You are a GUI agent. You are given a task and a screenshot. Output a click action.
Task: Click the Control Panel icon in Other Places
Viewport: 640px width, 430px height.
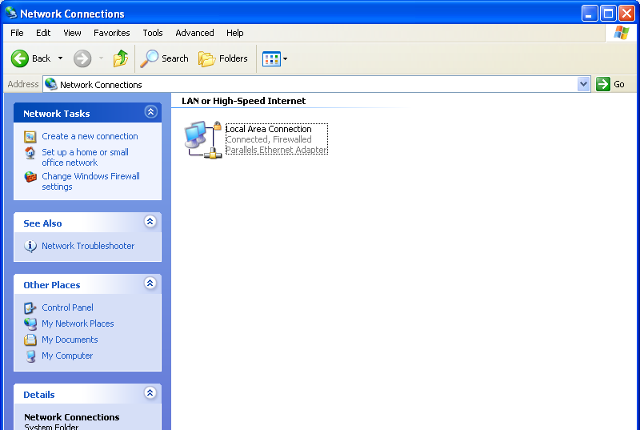coord(31,308)
